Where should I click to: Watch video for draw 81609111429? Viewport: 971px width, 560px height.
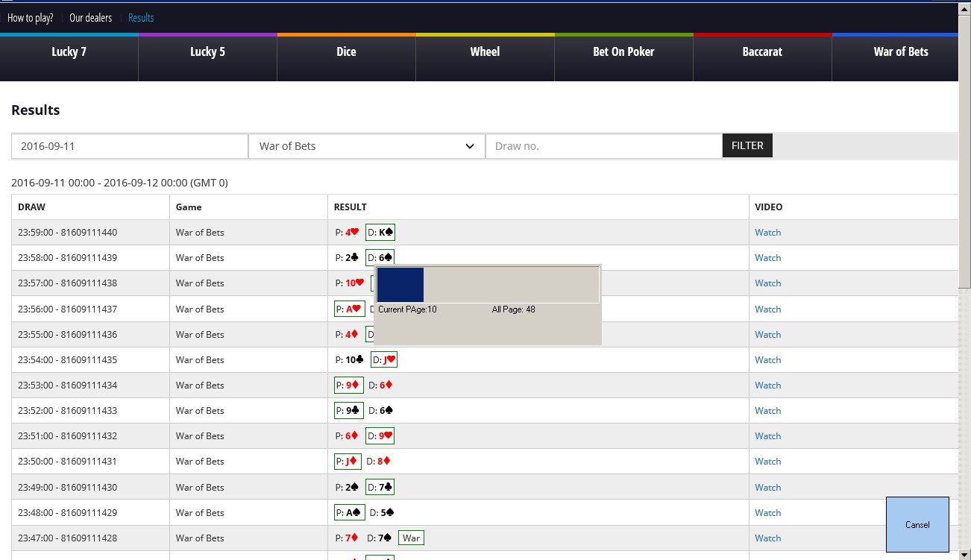point(767,513)
